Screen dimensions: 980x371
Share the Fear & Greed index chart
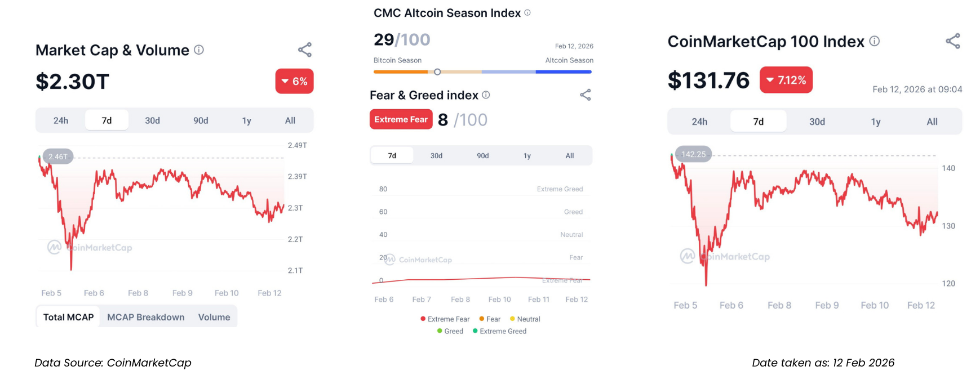pyautogui.click(x=586, y=95)
